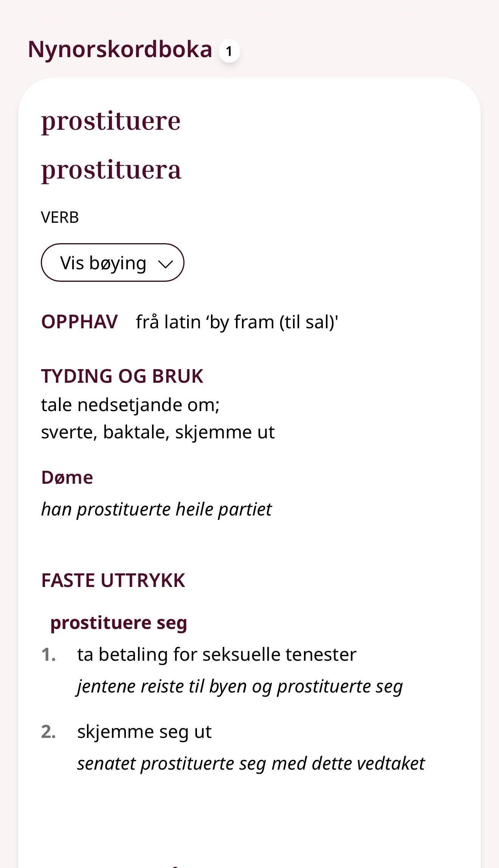Click the result count badge showing 1
499x868 pixels.
tap(229, 51)
